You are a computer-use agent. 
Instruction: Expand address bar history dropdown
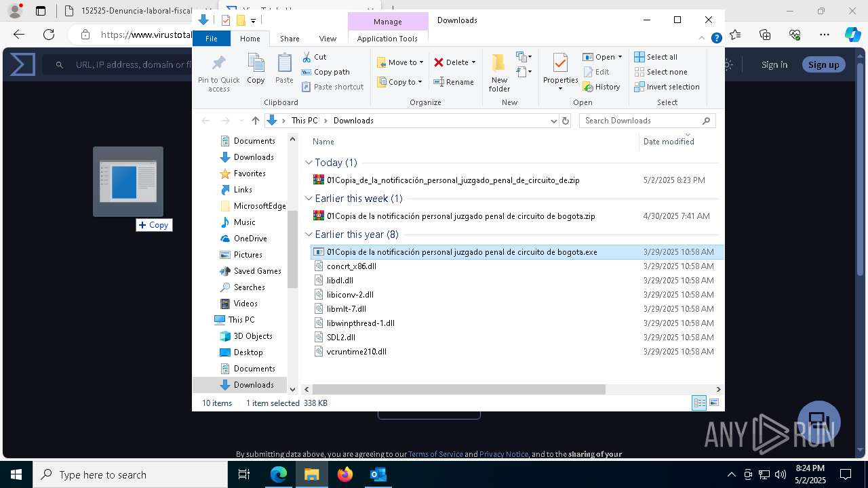553,121
